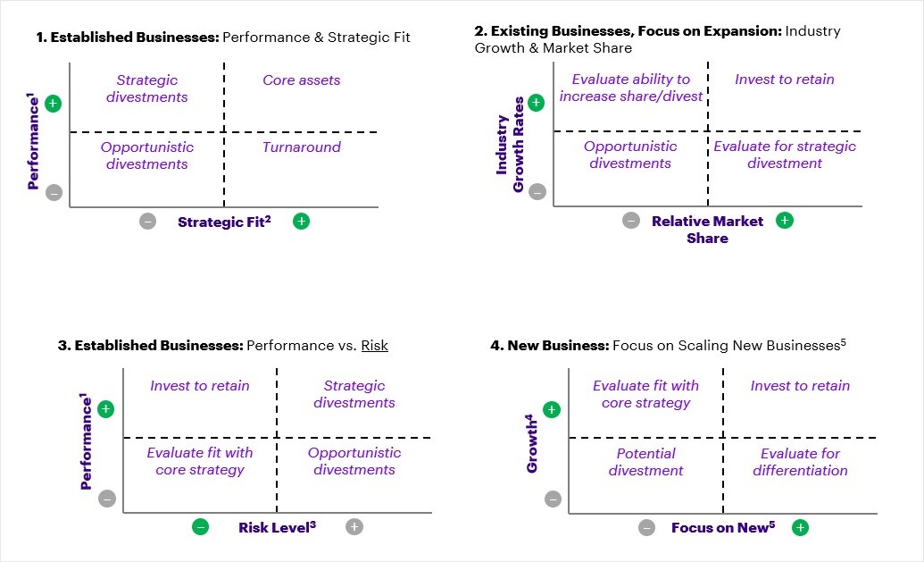
Task: Click the Potential divestment quadrant text
Action: coord(645,462)
